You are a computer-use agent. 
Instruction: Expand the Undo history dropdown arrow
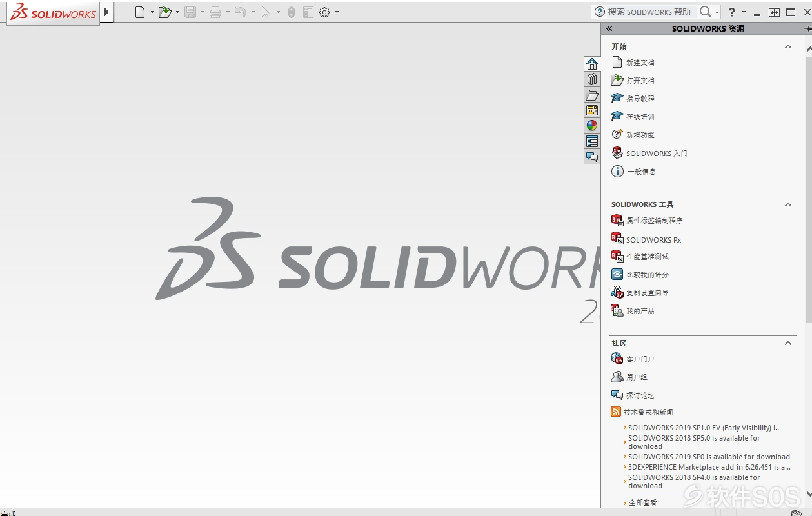tap(253, 12)
